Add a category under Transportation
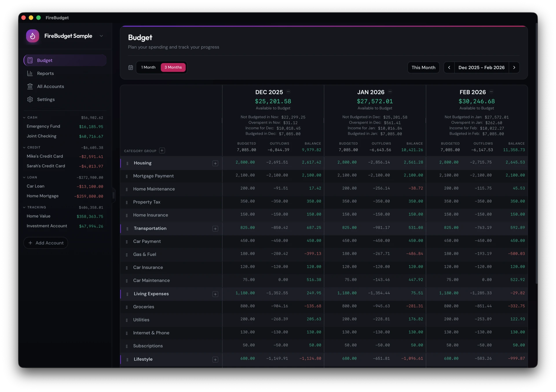Image resolution: width=556 pixels, height=392 pixels. (215, 229)
